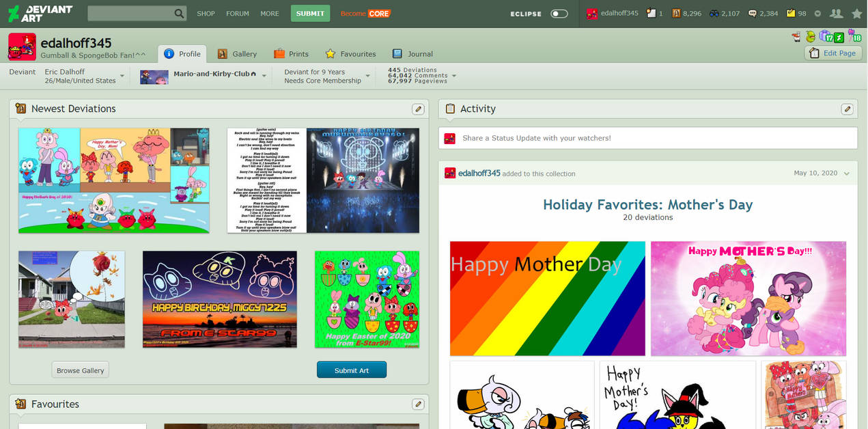Image resolution: width=868 pixels, height=429 pixels.
Task: Open the Happy Easter of 2020 thumbnail
Action: tap(367, 299)
